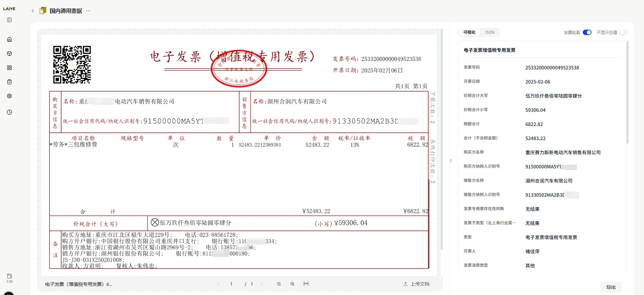The image size is (644, 295).
Task: Click the file name 电子发票（增值税专用发票）4...
Action: click(79, 284)
